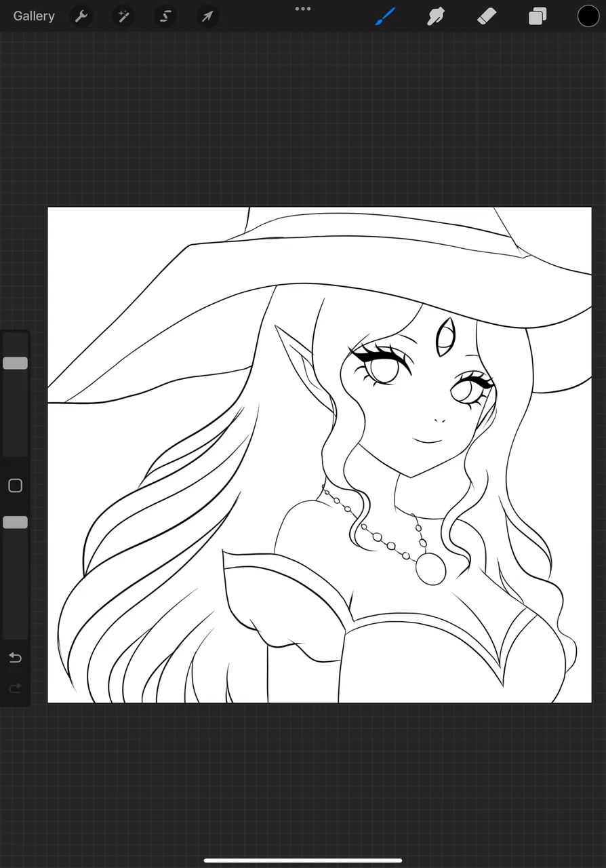The width and height of the screenshot is (606, 868).
Task: Tap the three-dots menu at top center
Action: pyautogui.click(x=303, y=9)
